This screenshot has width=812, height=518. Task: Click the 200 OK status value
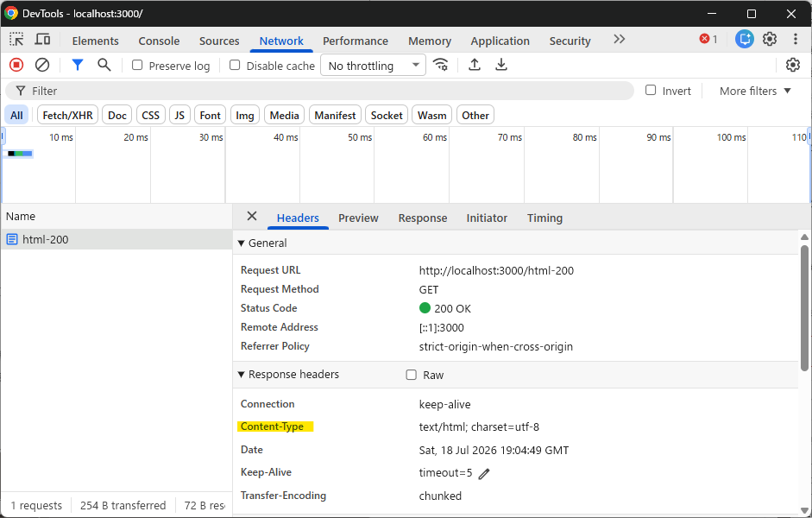click(452, 309)
